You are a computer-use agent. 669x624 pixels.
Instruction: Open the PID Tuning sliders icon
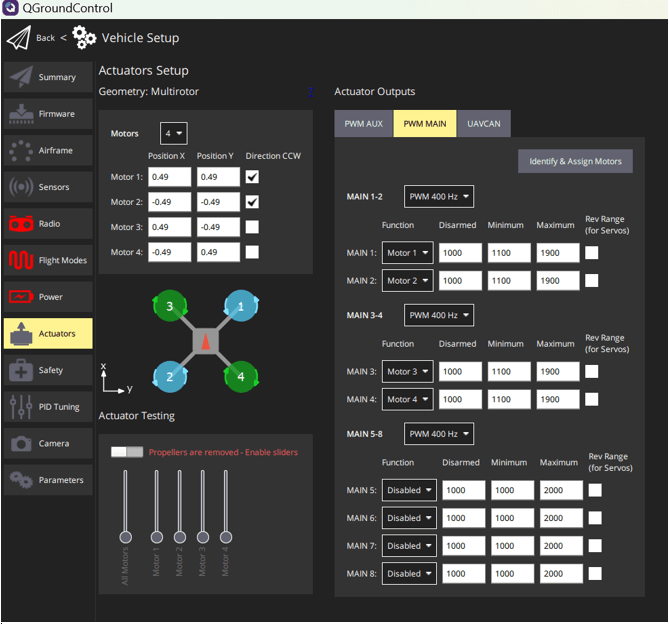click(x=21, y=407)
